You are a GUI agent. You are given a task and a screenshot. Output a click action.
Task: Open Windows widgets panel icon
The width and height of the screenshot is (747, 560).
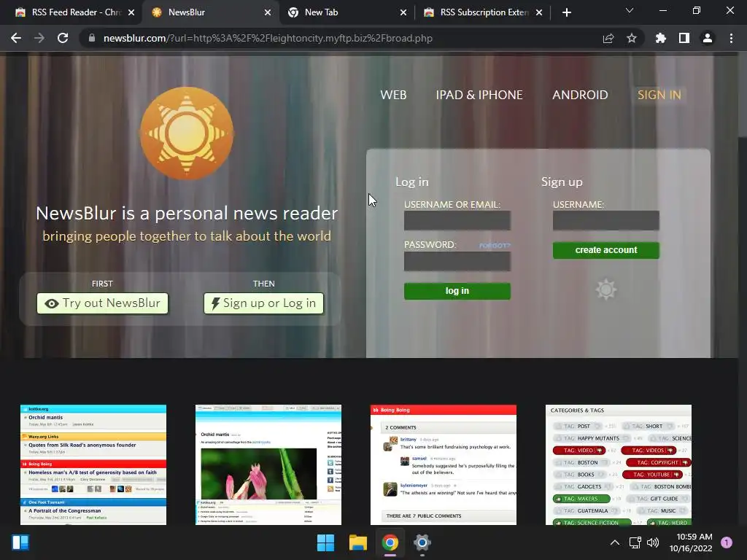20,542
